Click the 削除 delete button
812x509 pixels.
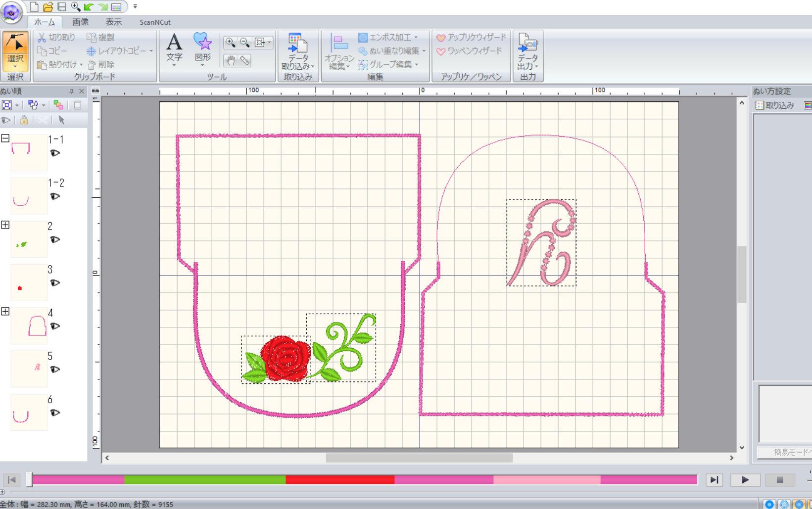coord(101,65)
